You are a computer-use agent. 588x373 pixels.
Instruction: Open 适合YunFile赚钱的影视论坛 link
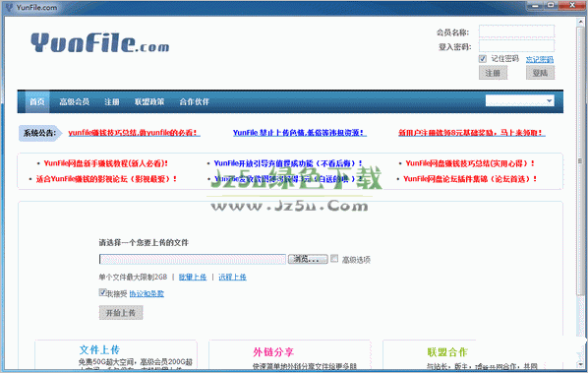pos(106,179)
